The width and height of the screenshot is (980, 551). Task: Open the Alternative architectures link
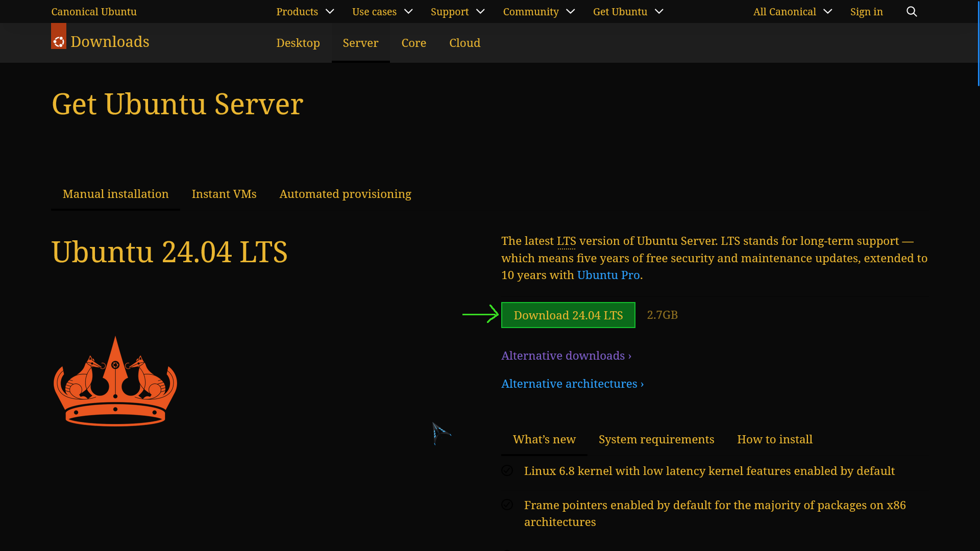click(572, 384)
